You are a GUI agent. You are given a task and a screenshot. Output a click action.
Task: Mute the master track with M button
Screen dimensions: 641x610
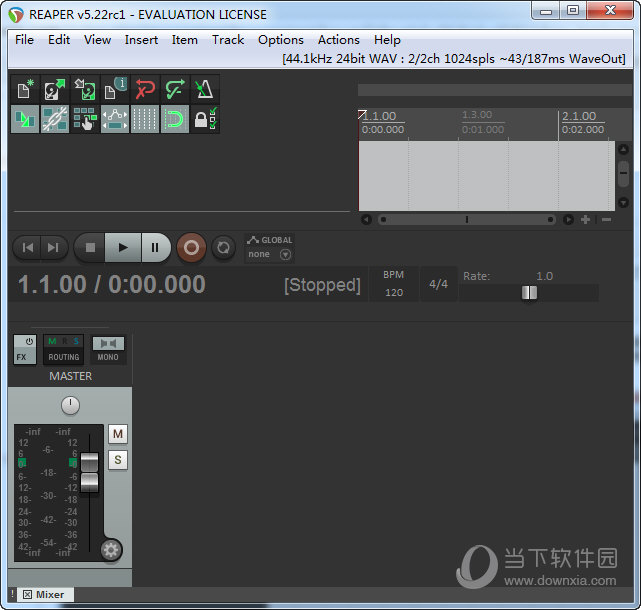pyautogui.click(x=118, y=434)
